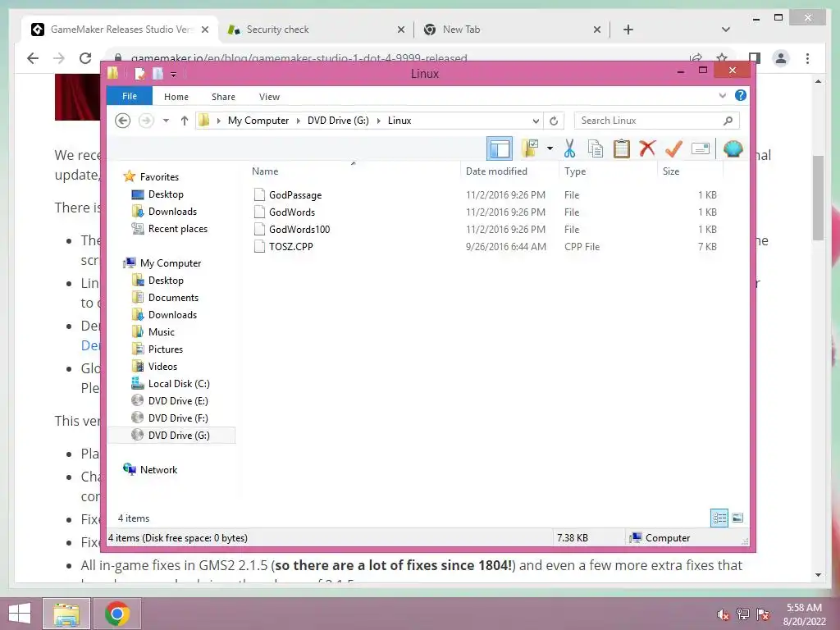Open DVD Drive (F:) in tree
This screenshot has height=630, width=840.
click(178, 418)
